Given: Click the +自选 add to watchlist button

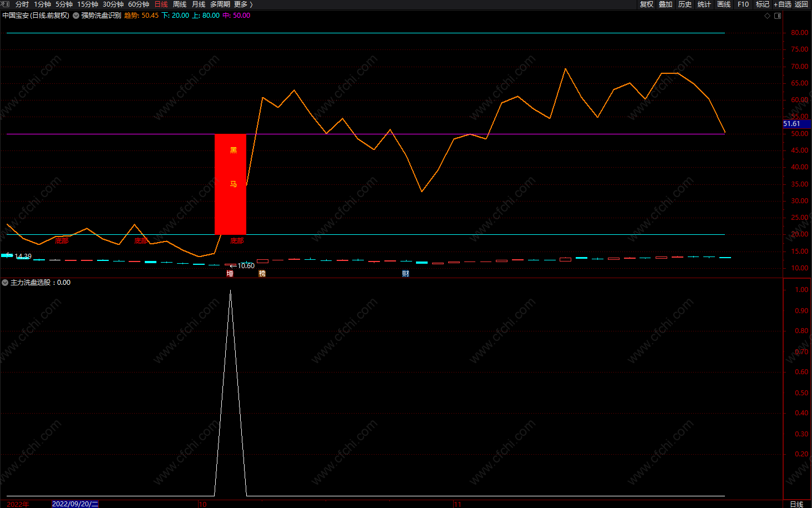Looking at the screenshot, I should tap(783, 4).
